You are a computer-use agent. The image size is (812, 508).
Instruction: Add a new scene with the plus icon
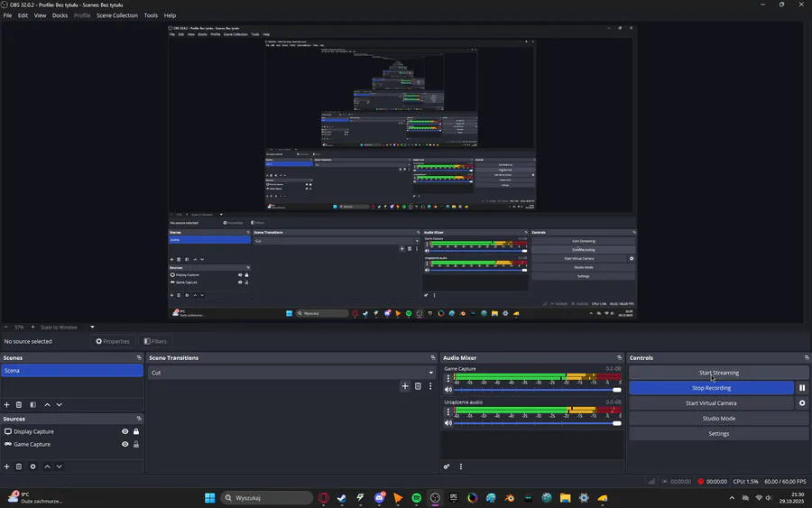coord(6,404)
